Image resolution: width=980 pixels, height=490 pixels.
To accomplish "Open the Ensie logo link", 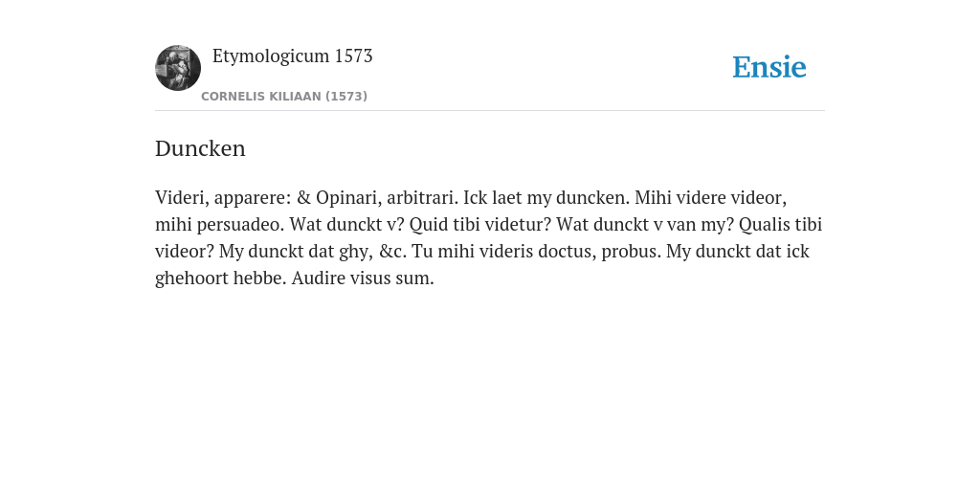I will click(x=769, y=67).
